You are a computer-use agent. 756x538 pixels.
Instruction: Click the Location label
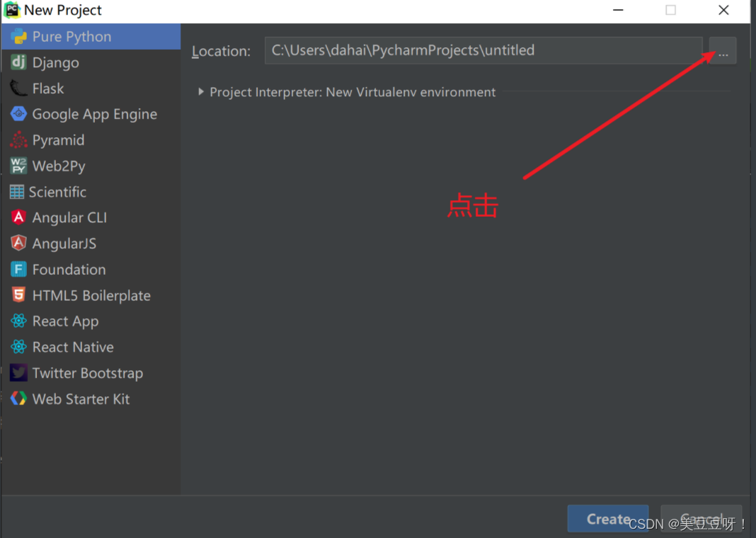(x=222, y=51)
